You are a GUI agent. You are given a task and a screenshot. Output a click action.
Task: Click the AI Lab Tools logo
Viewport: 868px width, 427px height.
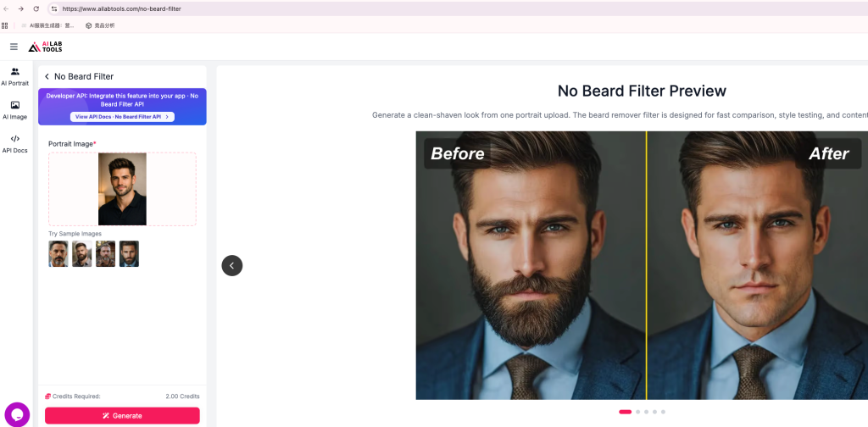click(46, 47)
